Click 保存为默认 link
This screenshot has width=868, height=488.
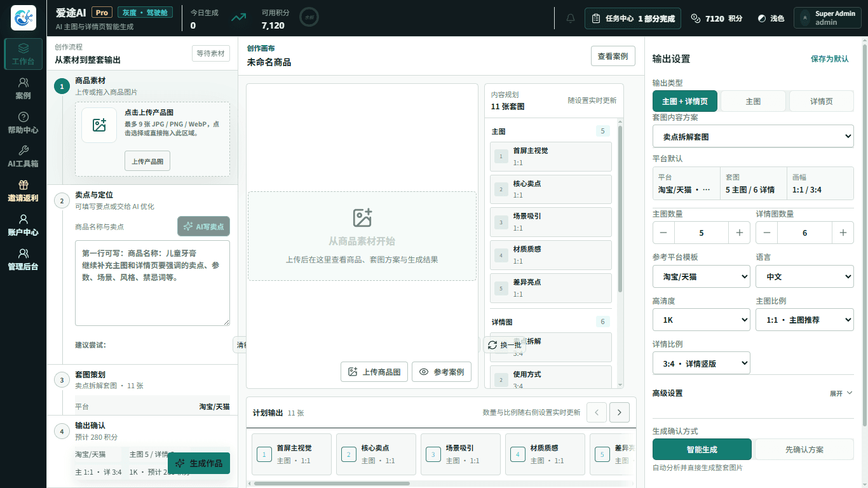[829, 58]
